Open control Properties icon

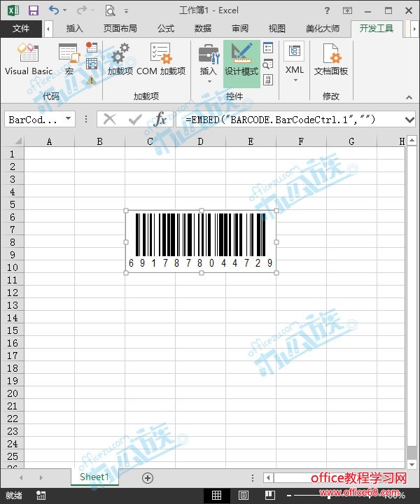(268, 48)
